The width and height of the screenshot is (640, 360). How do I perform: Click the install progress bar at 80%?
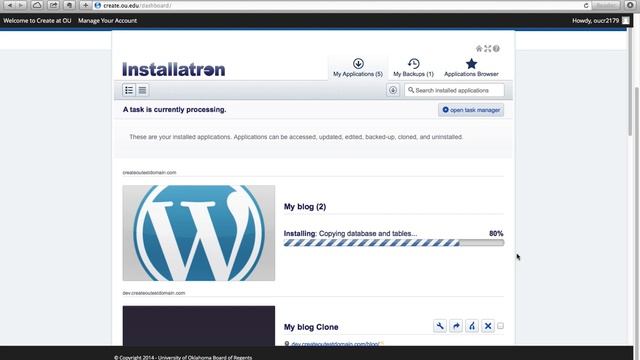tap(394, 243)
